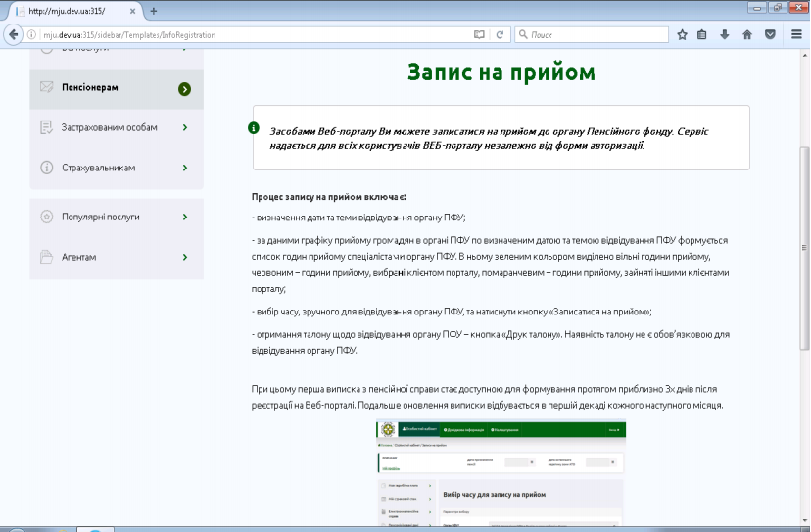Open Застрахованим особам sidebar item

point(117,127)
